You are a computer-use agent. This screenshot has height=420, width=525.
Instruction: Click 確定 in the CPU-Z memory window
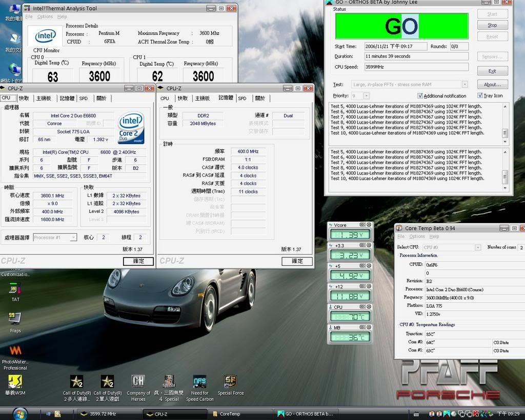coord(297,261)
